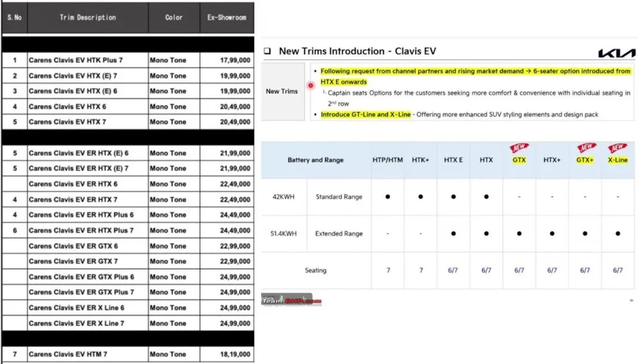Viewport: 638px width, 364px height.
Task: Click the Standard Range dot under HTP/HTM
Action: pyautogui.click(x=388, y=196)
